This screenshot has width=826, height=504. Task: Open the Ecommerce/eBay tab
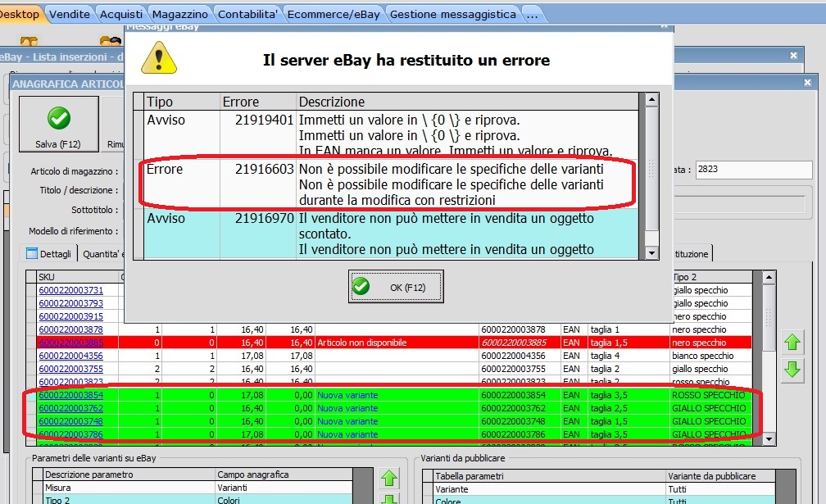334,14
